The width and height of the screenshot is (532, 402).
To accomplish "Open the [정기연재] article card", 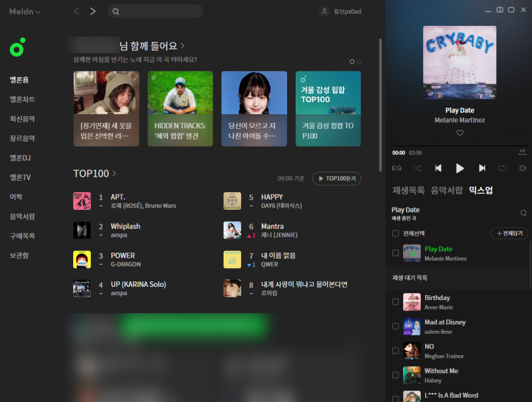I will (x=106, y=108).
